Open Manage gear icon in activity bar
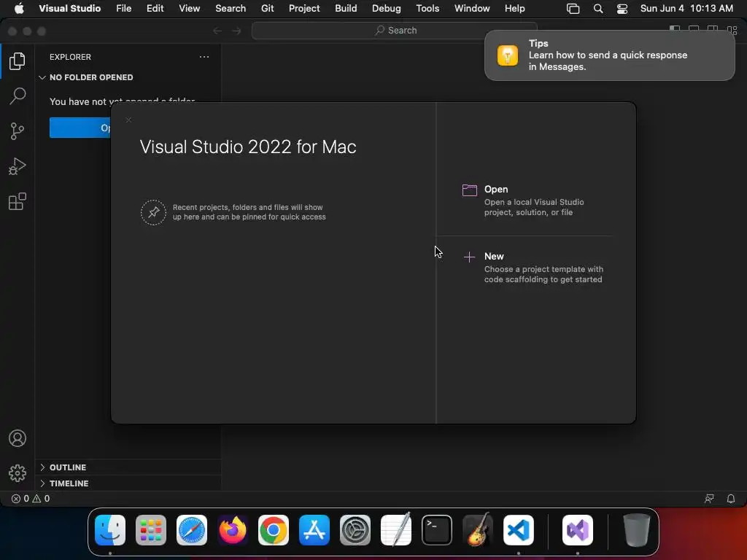 18,472
